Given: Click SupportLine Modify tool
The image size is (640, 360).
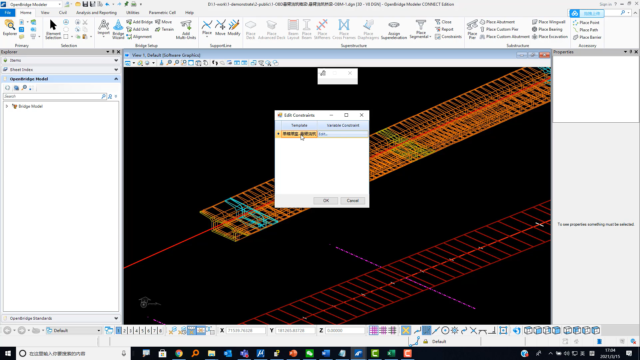Looking at the screenshot, I should tap(234, 28).
